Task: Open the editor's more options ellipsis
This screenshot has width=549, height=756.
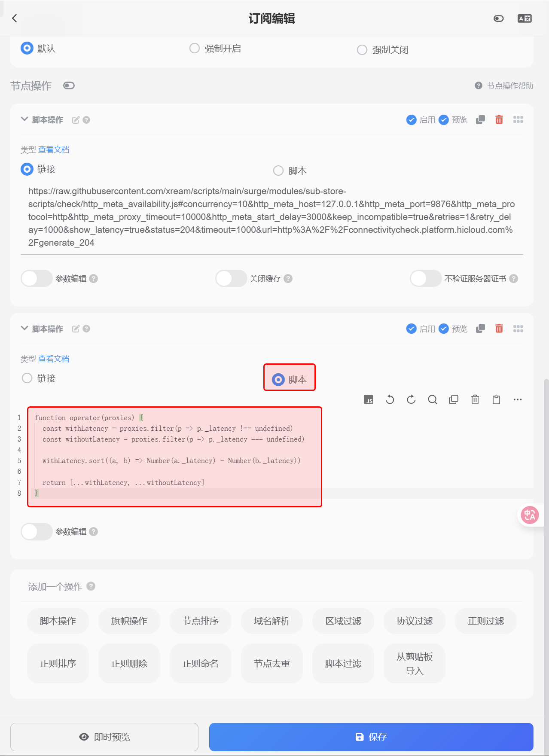Action: point(518,399)
